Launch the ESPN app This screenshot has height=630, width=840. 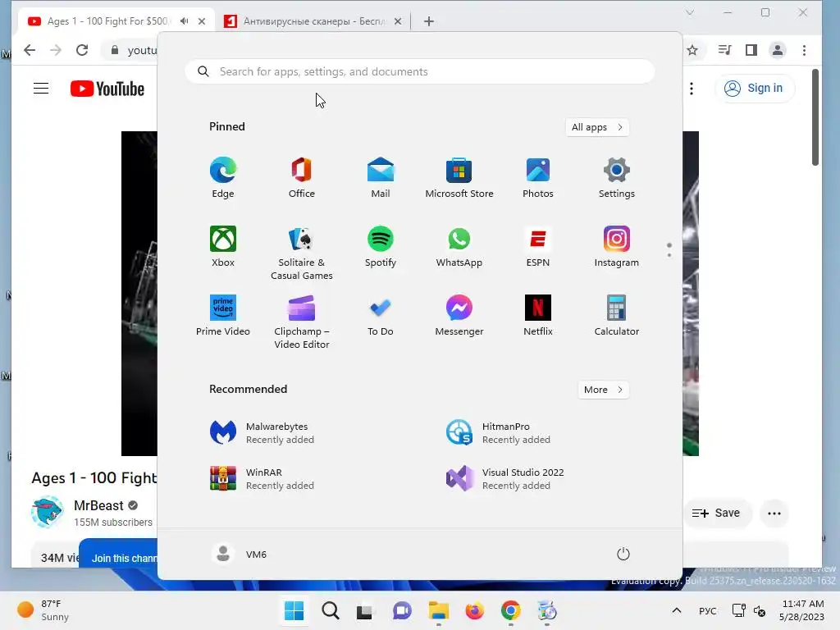[538, 246]
